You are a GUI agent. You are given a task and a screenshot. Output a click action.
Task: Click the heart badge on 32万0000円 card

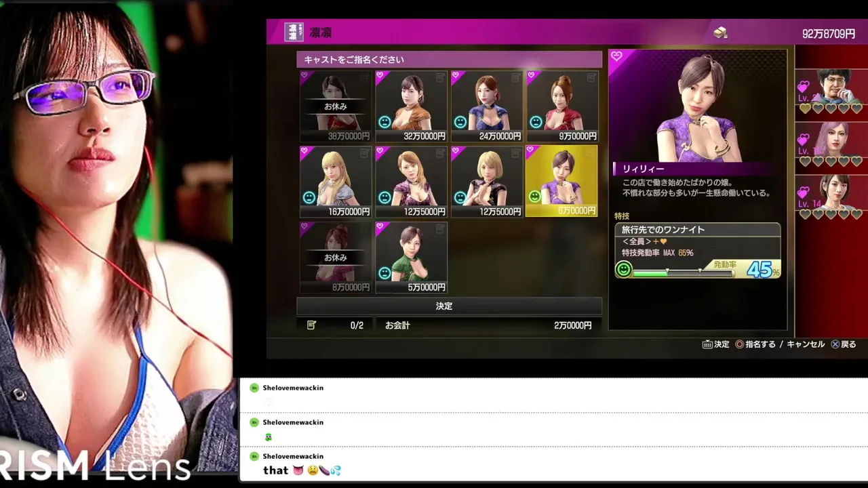click(x=380, y=76)
